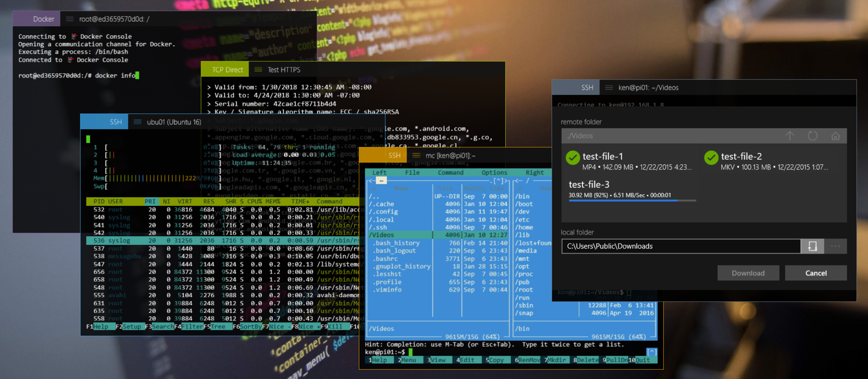Click the Cancel button in download dialog
Image resolution: width=868 pixels, height=379 pixels.
point(816,273)
